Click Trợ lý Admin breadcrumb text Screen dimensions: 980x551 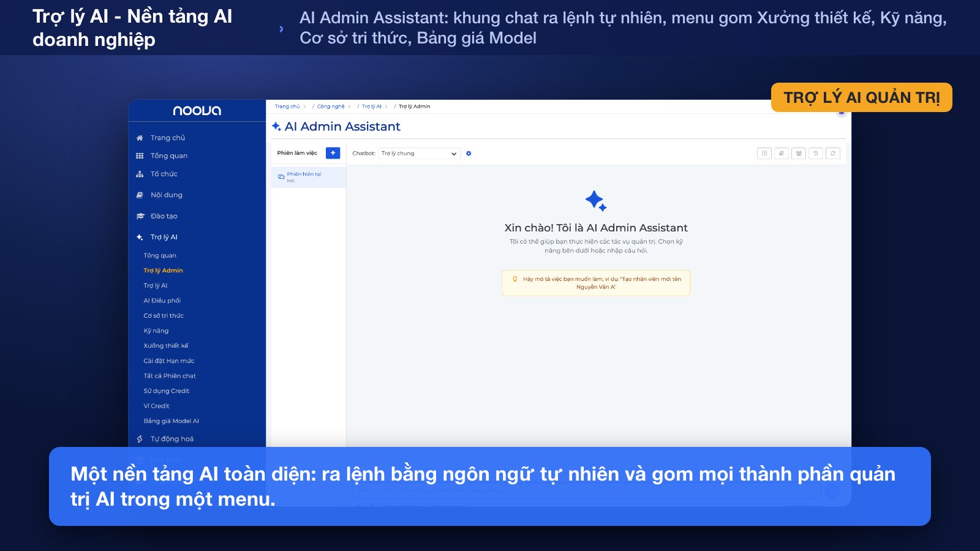tap(415, 107)
